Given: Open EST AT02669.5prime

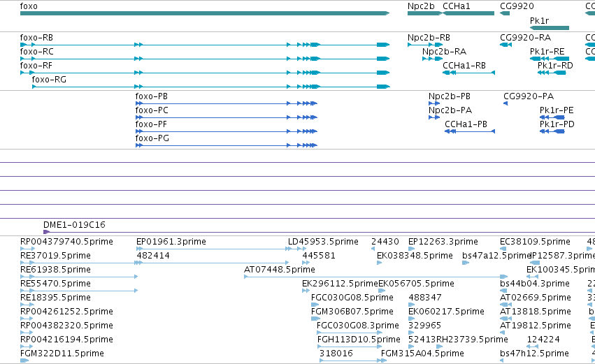Looking at the screenshot, I should pos(536,298).
